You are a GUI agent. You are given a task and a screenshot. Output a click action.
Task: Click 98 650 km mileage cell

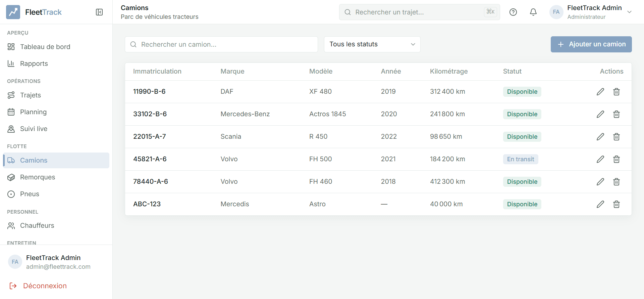tap(446, 137)
